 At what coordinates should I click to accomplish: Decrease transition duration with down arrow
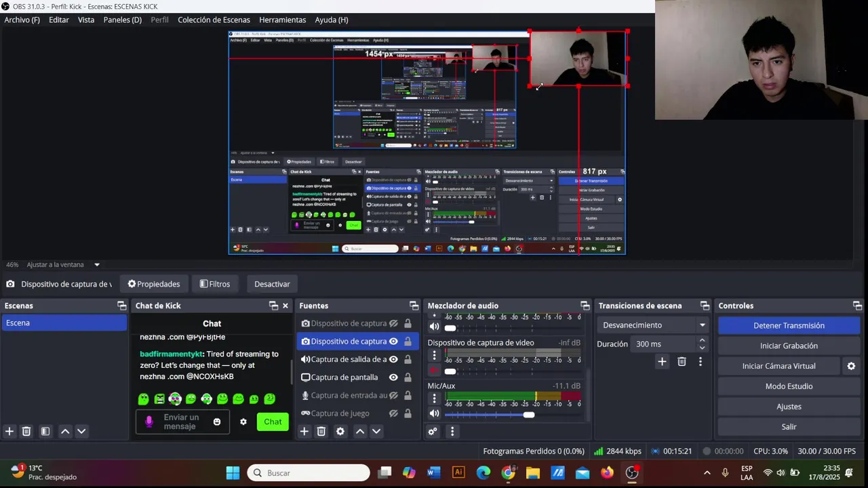[702, 348]
